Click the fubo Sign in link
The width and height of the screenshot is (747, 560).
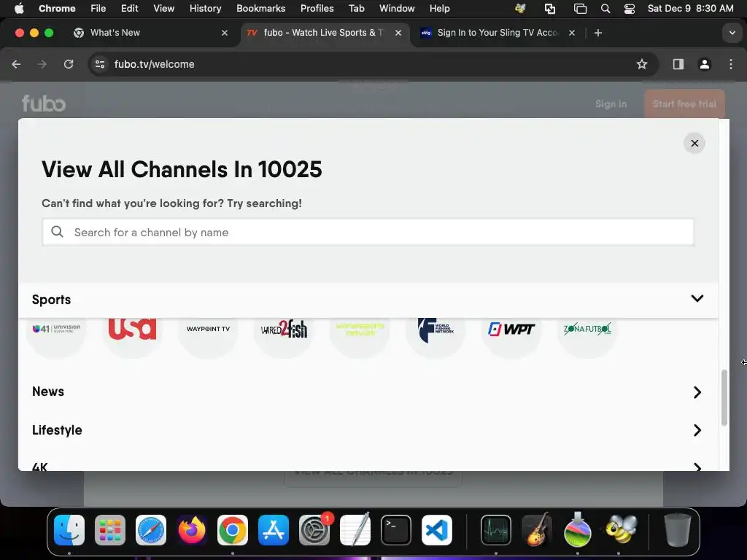click(611, 104)
